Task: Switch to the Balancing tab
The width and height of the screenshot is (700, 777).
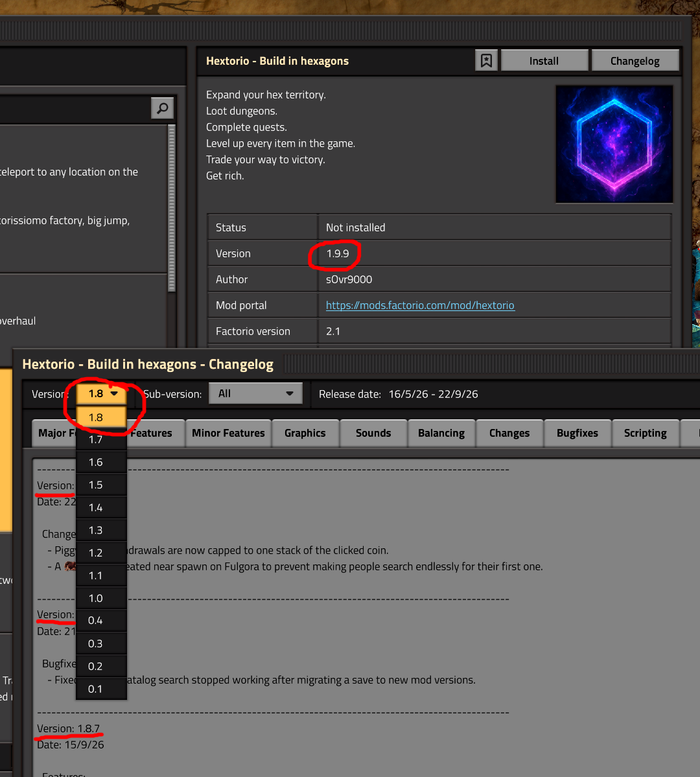Action: click(x=441, y=433)
